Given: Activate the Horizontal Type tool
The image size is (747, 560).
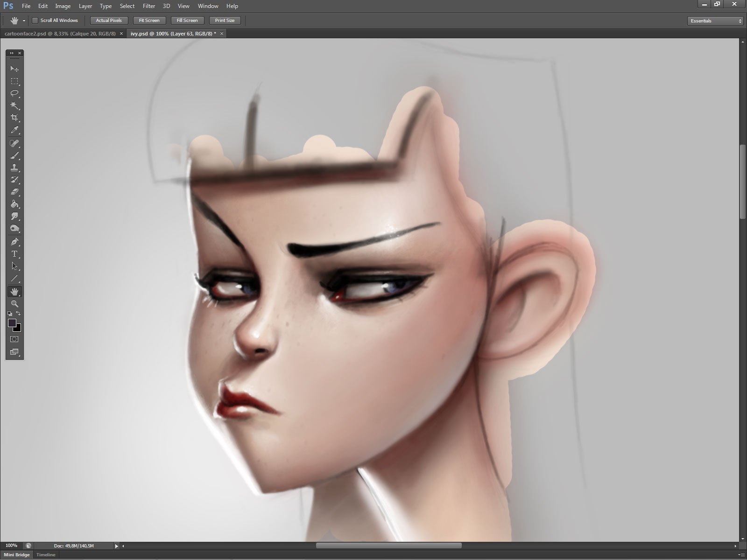Looking at the screenshot, I should click(14, 253).
